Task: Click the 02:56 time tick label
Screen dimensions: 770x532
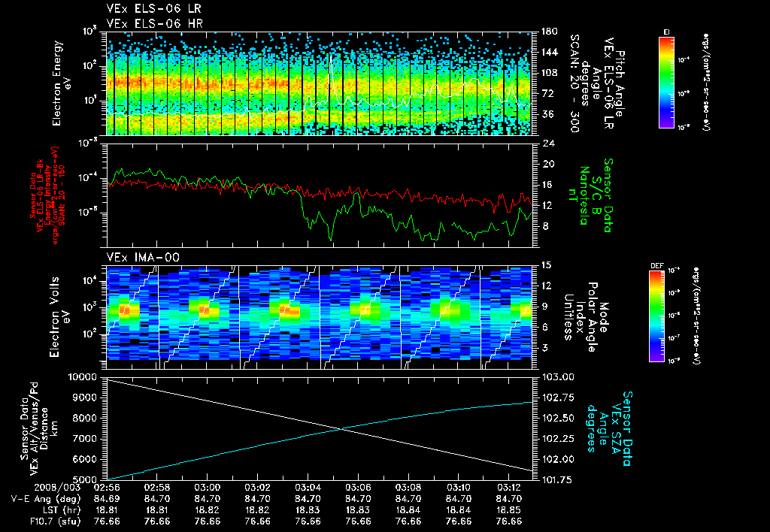Action: pyautogui.click(x=107, y=488)
